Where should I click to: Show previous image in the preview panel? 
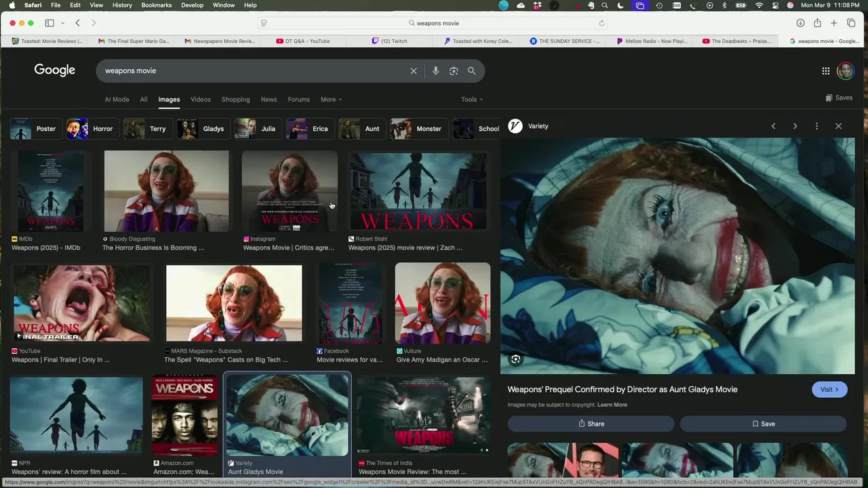pos(773,126)
